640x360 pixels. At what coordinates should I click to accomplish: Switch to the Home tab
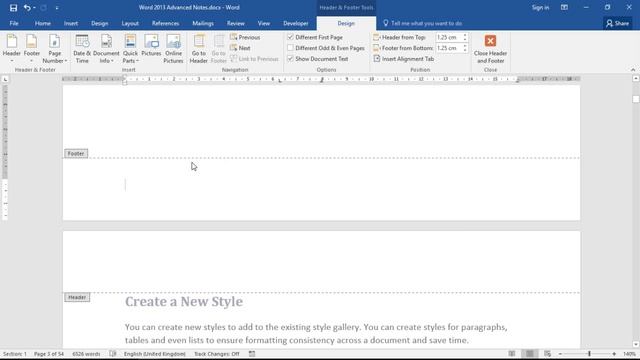tap(42, 23)
